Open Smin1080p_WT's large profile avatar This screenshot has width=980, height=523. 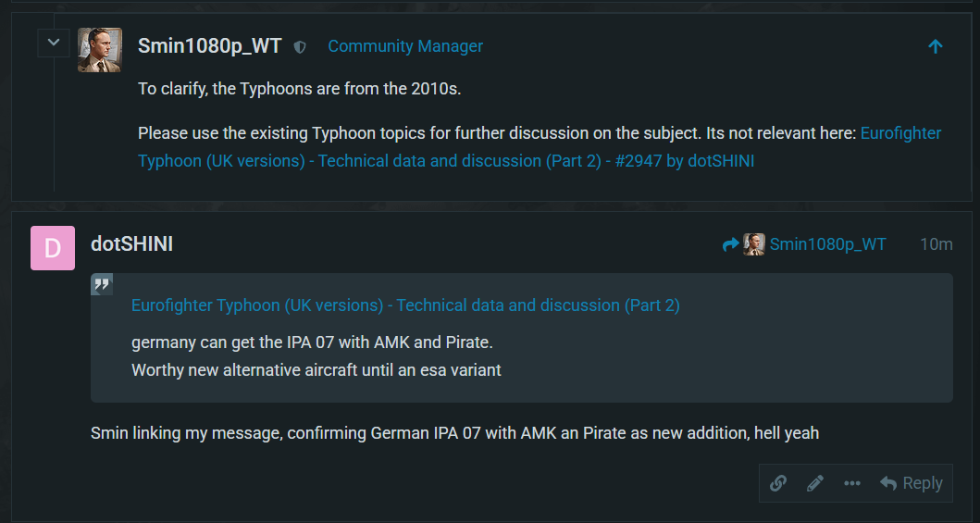100,50
